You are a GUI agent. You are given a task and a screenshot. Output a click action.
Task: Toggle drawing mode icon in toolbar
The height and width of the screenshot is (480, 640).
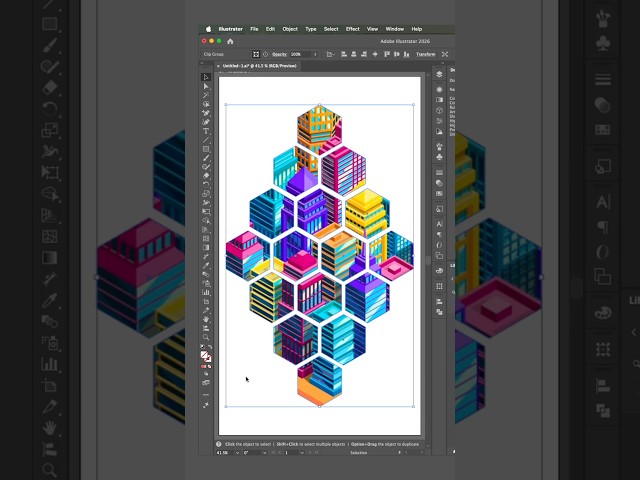(206, 373)
